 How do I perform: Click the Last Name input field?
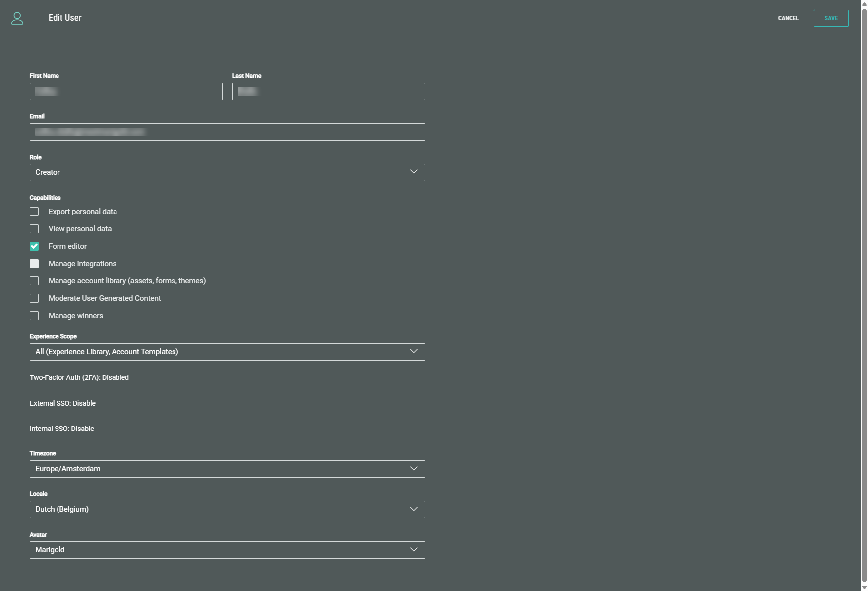click(x=328, y=92)
